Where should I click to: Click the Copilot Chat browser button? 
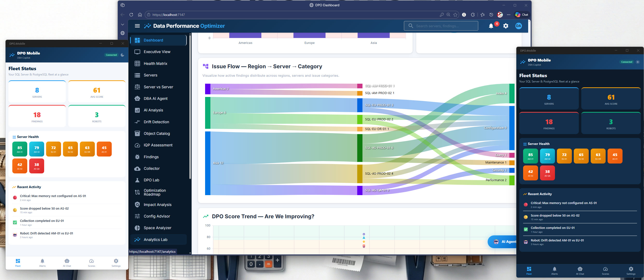pyautogui.click(x=521, y=15)
